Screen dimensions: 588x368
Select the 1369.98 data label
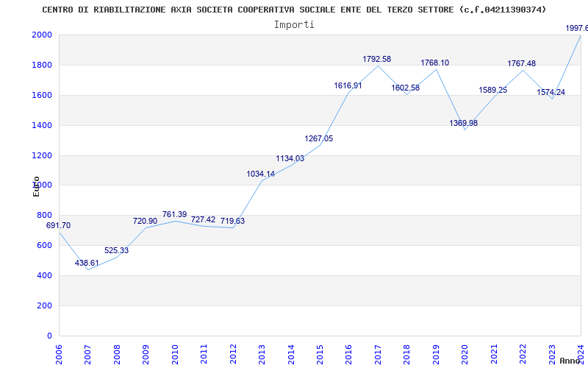pos(464,123)
